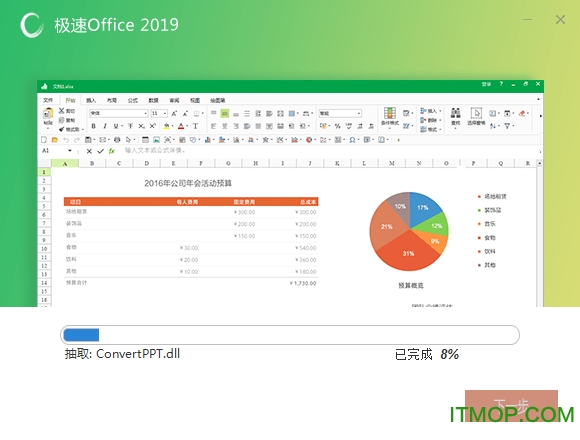Click the 下一步 button in the installer
Viewport: 580px width, 440px height.
coord(511,406)
